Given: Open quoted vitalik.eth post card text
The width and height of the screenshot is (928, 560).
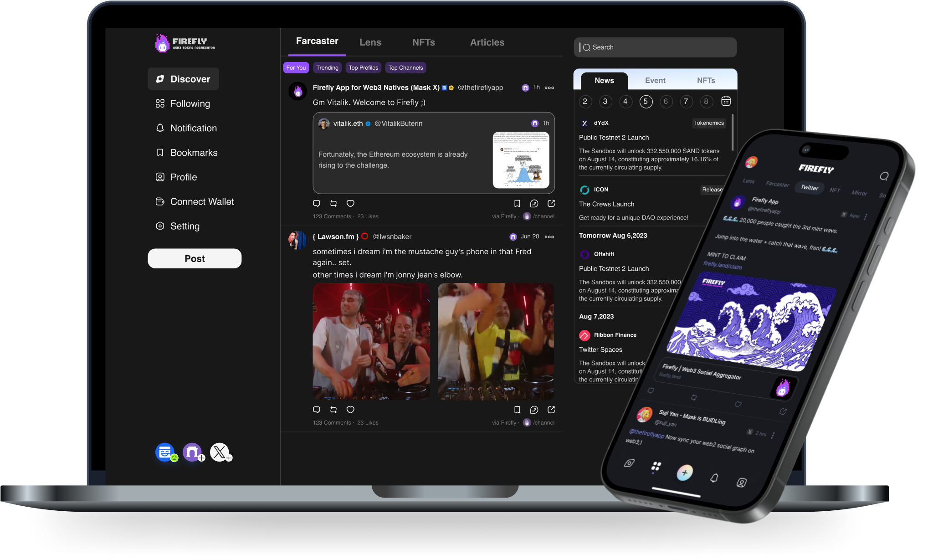Looking at the screenshot, I should pos(393,160).
